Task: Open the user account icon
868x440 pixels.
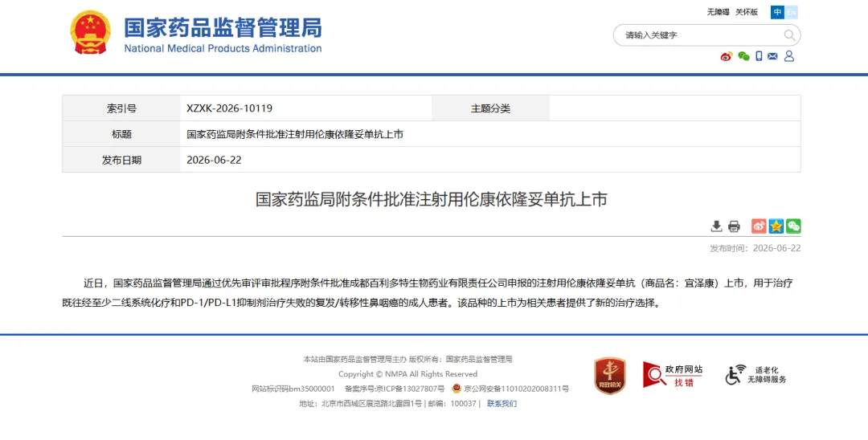Action: point(789,56)
